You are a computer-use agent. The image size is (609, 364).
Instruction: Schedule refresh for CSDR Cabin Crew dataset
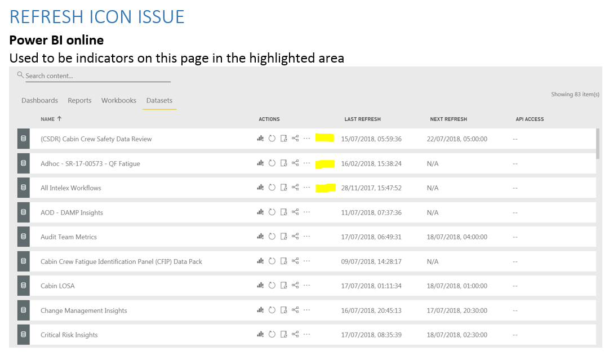tap(284, 138)
